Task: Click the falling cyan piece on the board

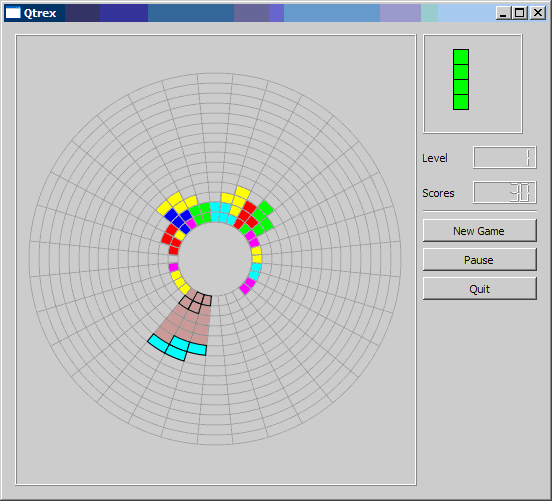Action: click(177, 347)
